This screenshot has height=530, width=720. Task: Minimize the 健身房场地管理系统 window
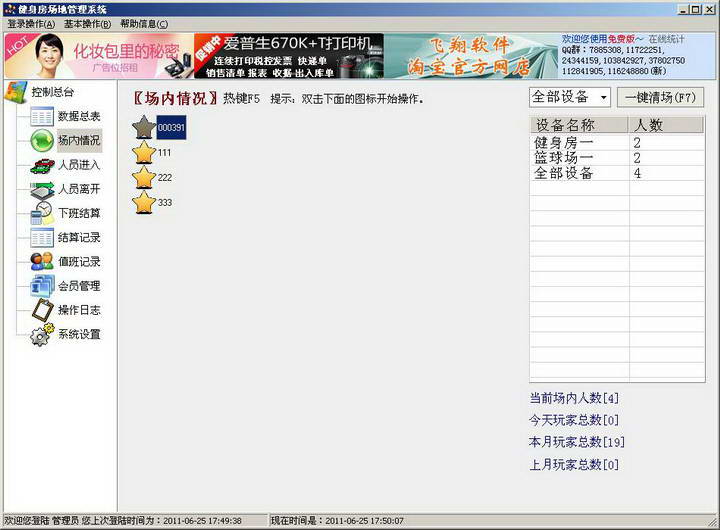(x=684, y=9)
